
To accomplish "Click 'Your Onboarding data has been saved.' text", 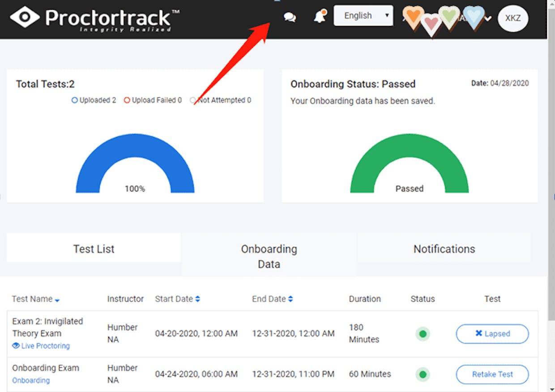I will 363,101.
